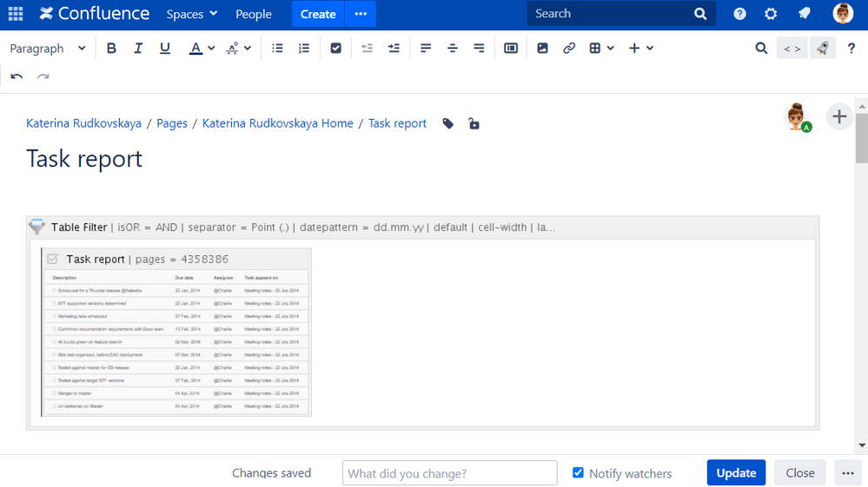Open Paragraph style dropdown
This screenshot has height=487, width=868.
click(x=48, y=49)
